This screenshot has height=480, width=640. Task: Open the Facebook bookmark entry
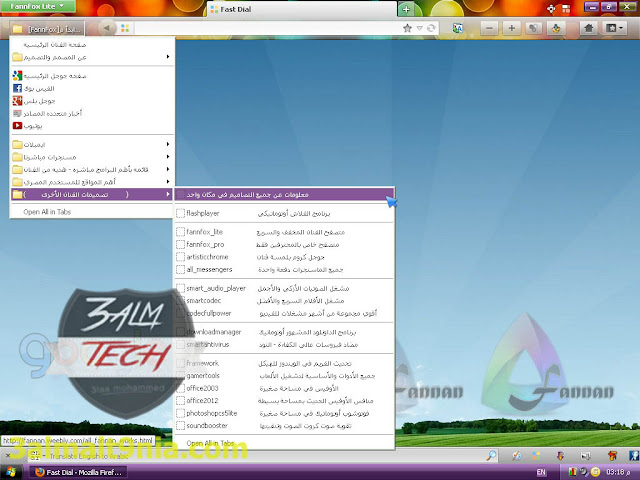click(x=92, y=88)
